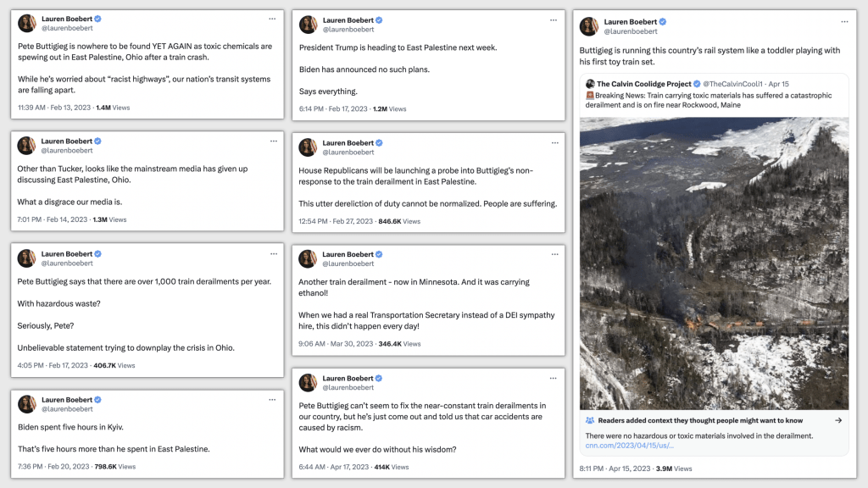Expand the "Readers added context" note arrow

(838, 420)
